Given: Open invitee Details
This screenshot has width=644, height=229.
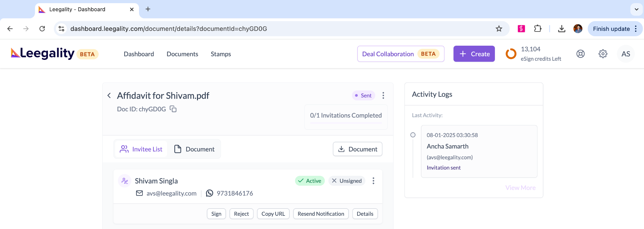Looking at the screenshot, I should (365, 214).
